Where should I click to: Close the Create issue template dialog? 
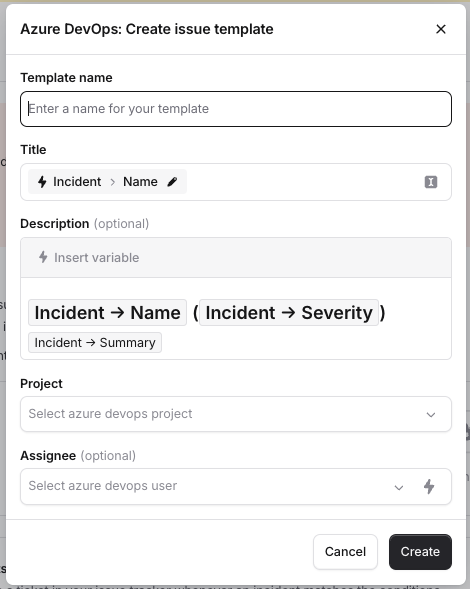[x=441, y=29]
